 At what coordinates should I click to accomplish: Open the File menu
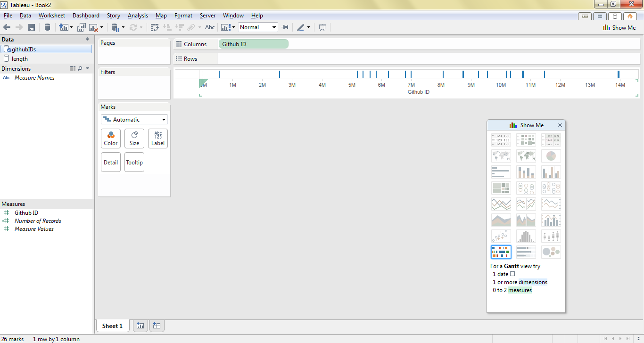(x=8, y=16)
